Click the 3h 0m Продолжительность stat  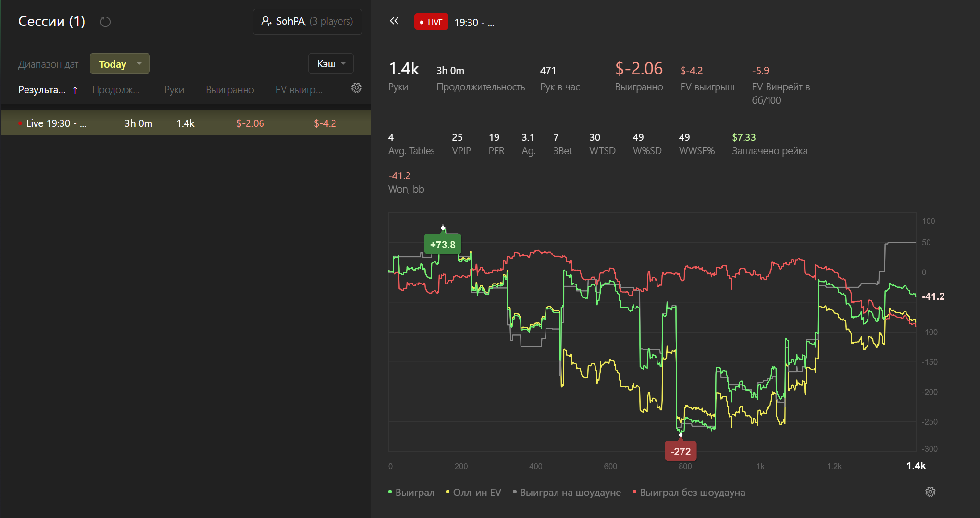click(x=481, y=78)
